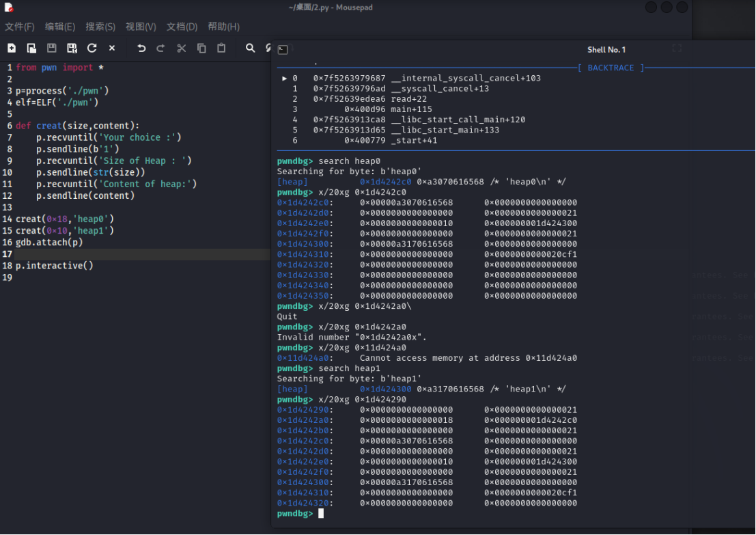The image size is (756, 535).
Task: Open the 视图(V) menu
Action: (141, 27)
